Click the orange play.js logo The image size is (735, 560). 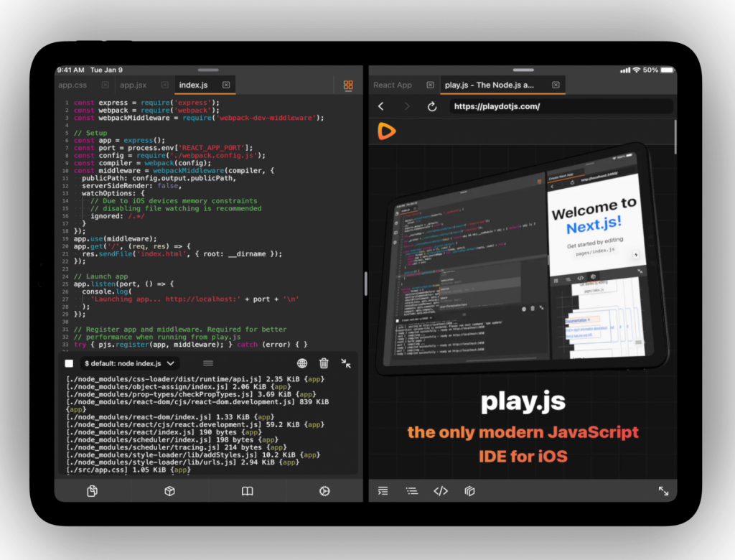pyautogui.click(x=387, y=131)
